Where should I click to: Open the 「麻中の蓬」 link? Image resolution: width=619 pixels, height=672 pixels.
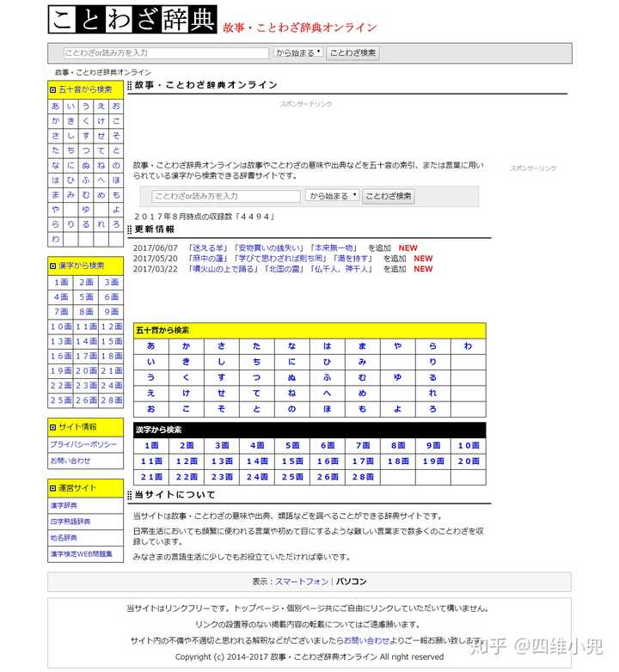(208, 259)
